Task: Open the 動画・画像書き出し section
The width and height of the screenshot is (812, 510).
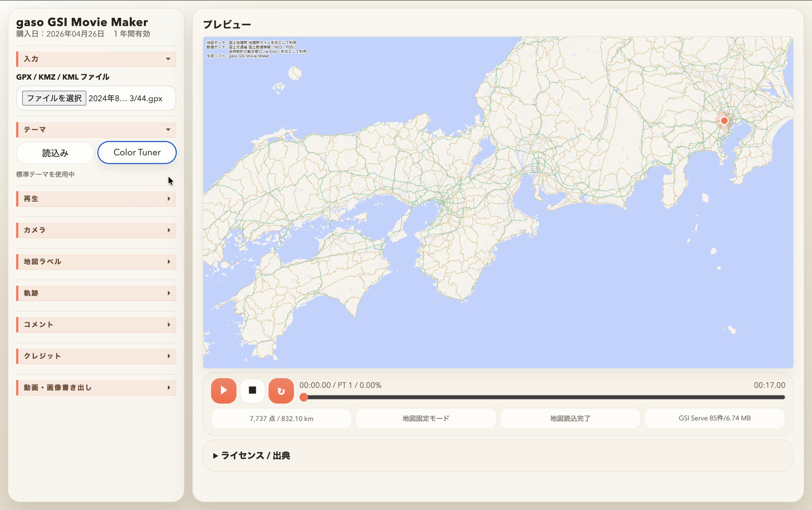Action: 96,387
